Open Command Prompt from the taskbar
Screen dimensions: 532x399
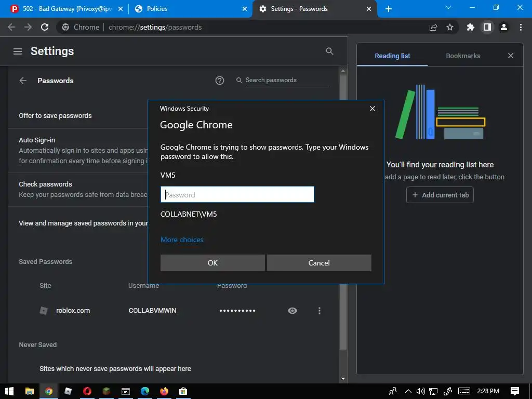click(x=126, y=391)
